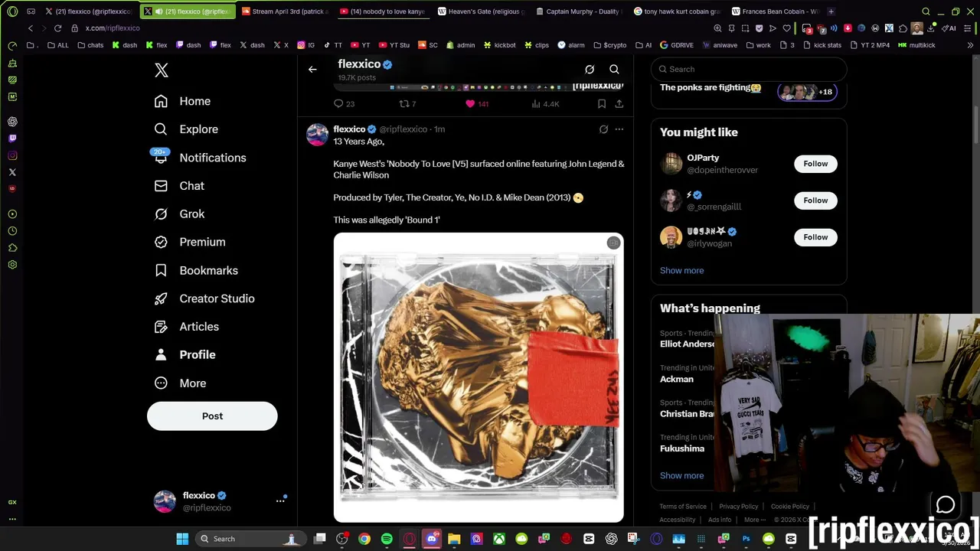Open the +18 participants live space badge
This screenshot has height=551, width=980.
coord(806,92)
